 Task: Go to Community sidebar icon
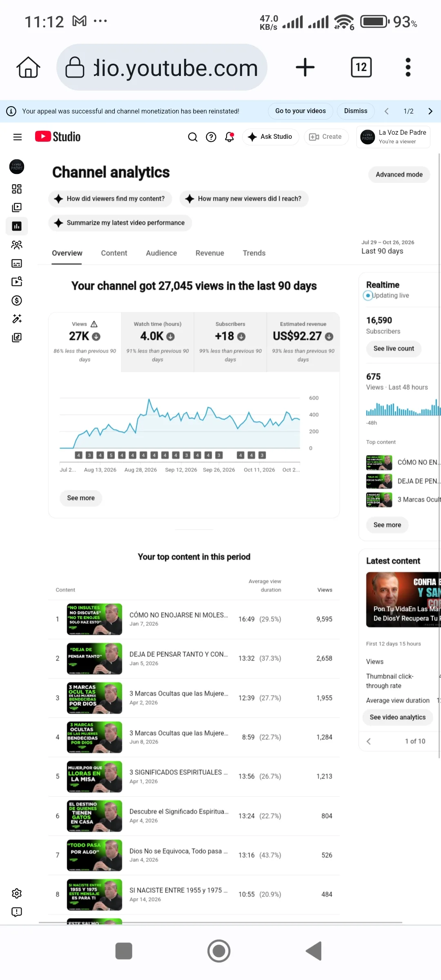click(17, 245)
